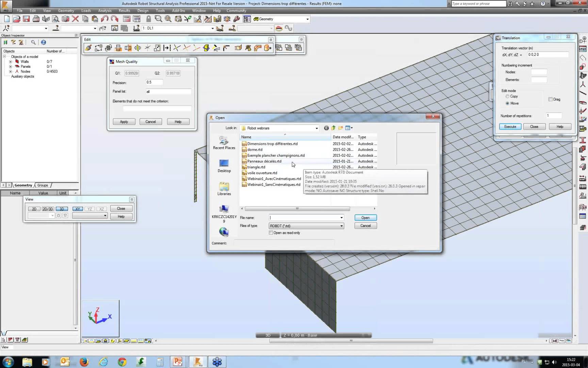
Task: Enable Open as read-only in the Open dialog
Action: [271, 233]
